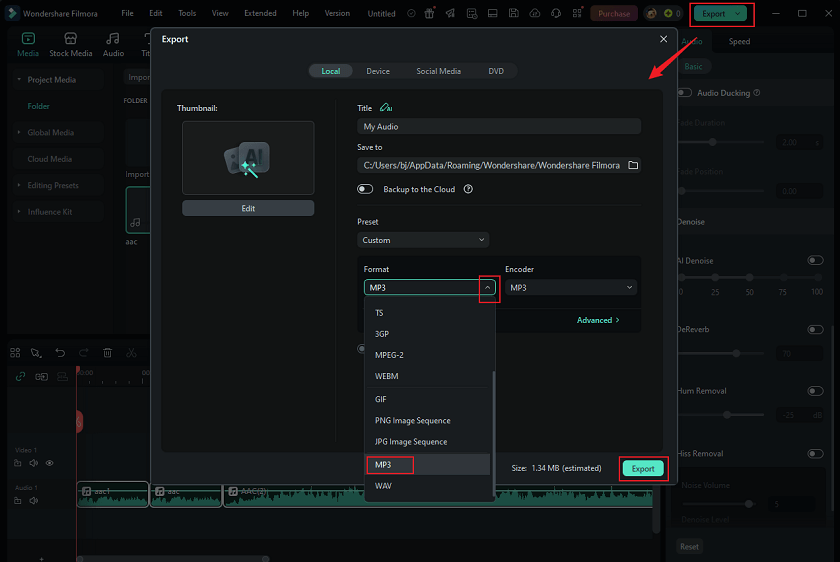Screen dimensions: 840x562
Task: Open the Stock Media tab
Action: (71, 44)
